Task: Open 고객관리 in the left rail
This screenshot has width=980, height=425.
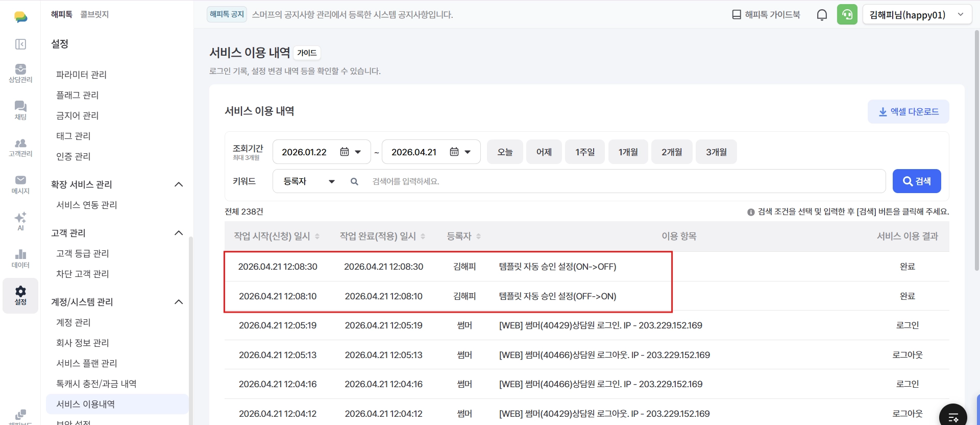Action: [x=20, y=147]
